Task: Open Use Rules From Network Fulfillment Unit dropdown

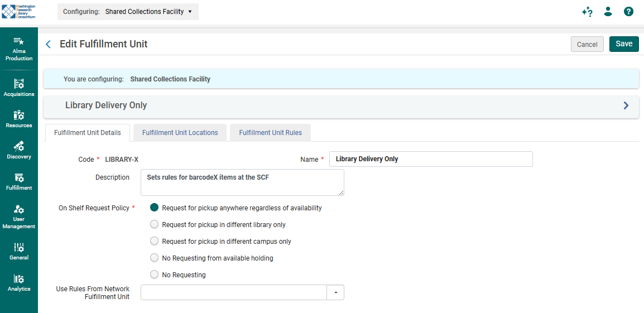Action: [335, 292]
